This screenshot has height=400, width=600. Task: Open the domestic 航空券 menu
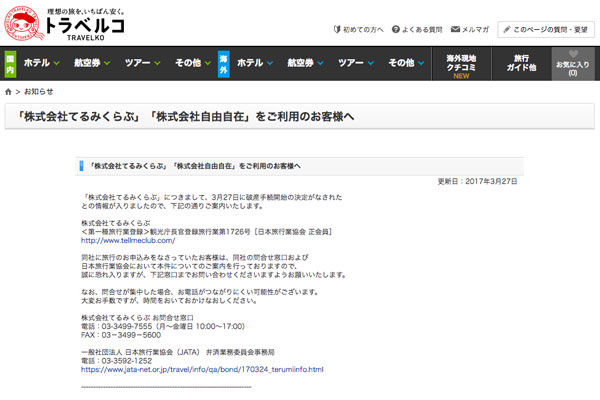coord(87,63)
